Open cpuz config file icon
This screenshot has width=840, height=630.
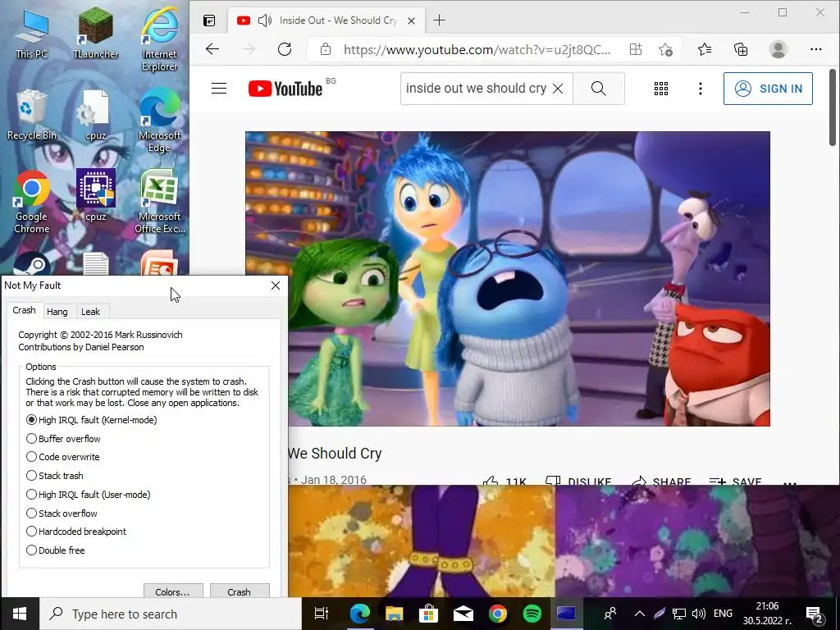point(95,115)
